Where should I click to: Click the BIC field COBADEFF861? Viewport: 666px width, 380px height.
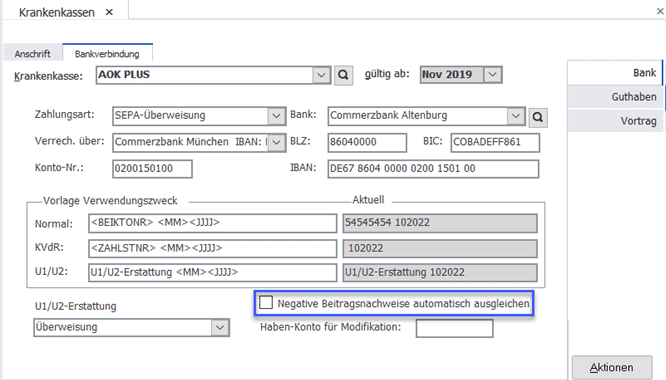(495, 142)
